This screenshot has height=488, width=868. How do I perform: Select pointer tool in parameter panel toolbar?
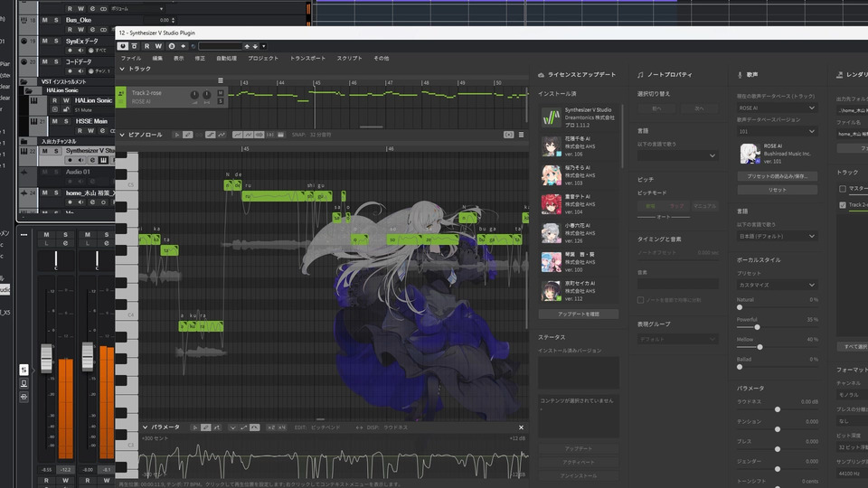tap(195, 427)
